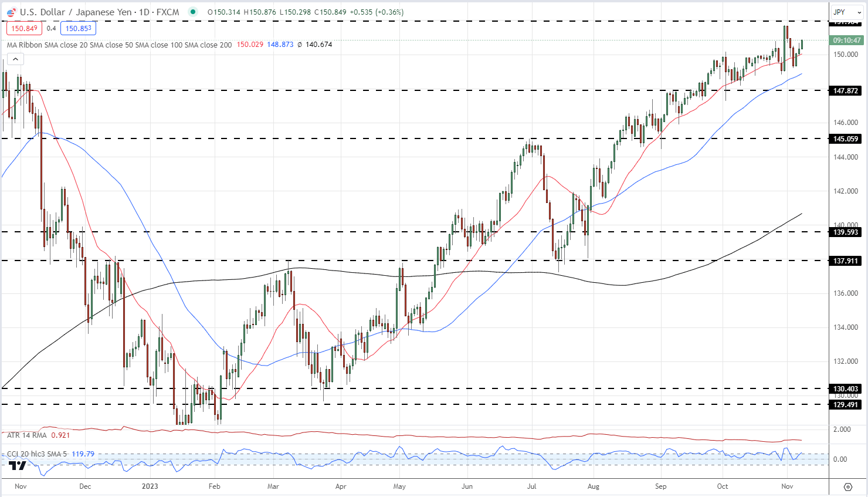868x497 pixels.
Task: Open chart settings gear icon
Action: tap(847, 486)
